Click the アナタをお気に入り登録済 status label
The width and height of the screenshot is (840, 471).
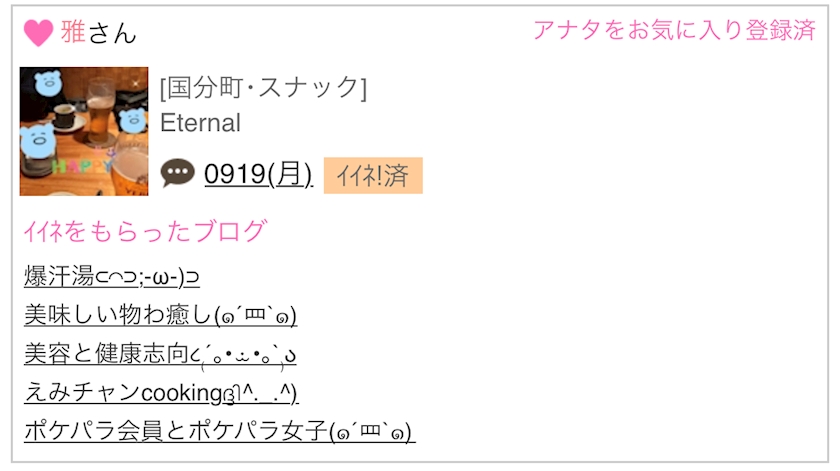[x=673, y=30]
